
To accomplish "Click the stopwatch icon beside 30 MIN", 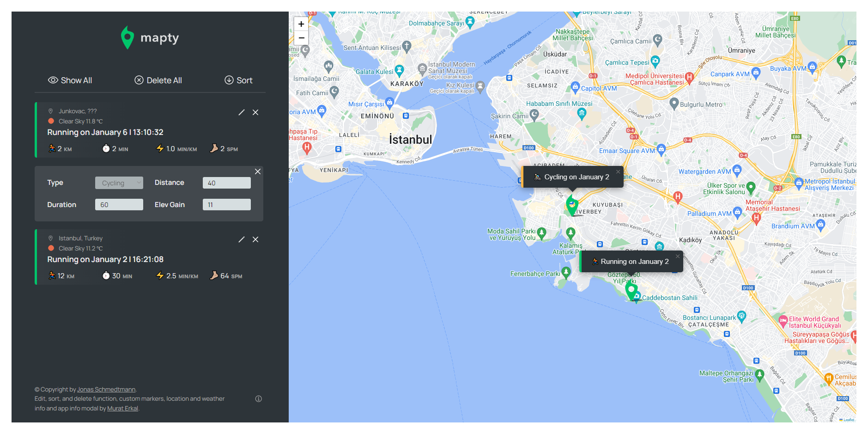I will click(106, 275).
